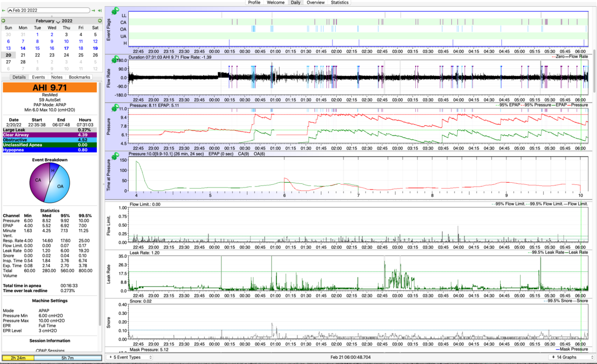The image size is (597, 364).
Task: Jump to the most recent day arrow
Action: pos(99,10)
